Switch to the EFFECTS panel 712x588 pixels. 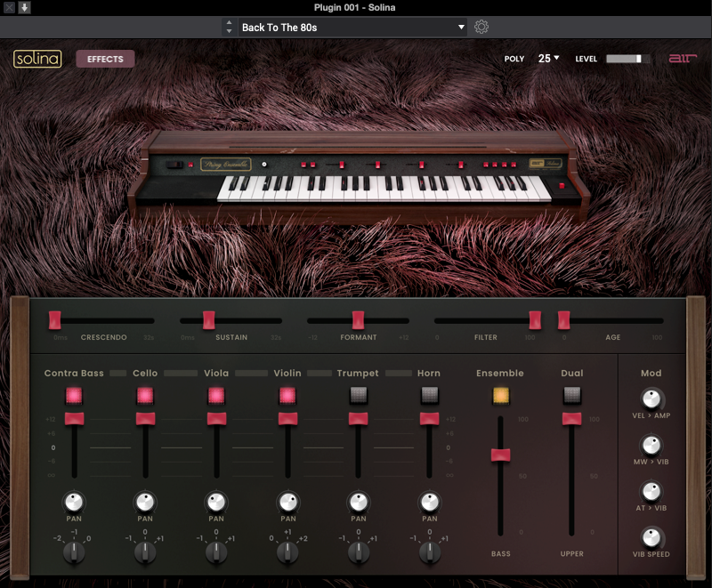(x=105, y=59)
